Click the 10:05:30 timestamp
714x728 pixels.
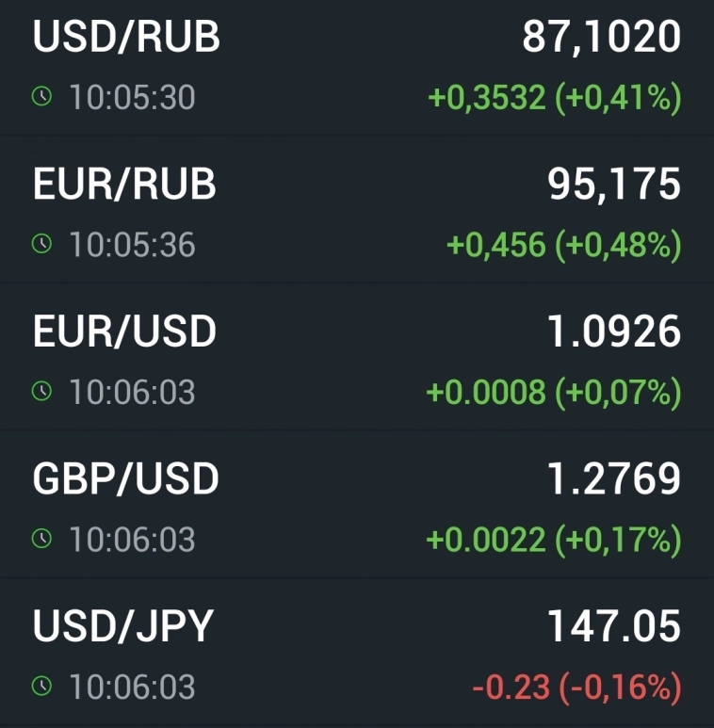pos(132,97)
